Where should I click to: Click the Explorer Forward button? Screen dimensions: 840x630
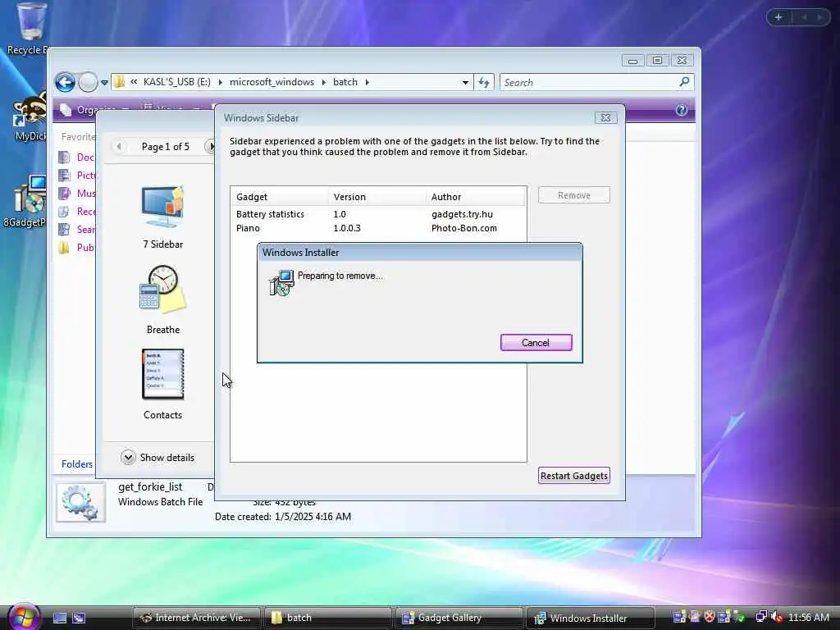click(88, 83)
